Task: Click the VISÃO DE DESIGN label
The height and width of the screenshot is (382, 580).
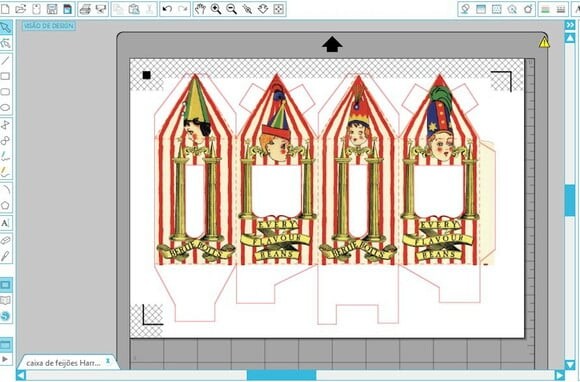Action: click(49, 26)
